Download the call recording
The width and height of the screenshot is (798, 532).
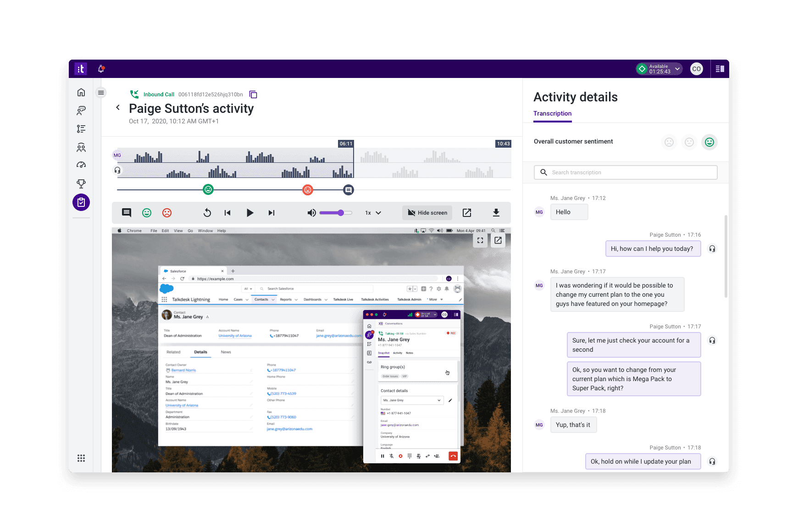[x=496, y=213]
